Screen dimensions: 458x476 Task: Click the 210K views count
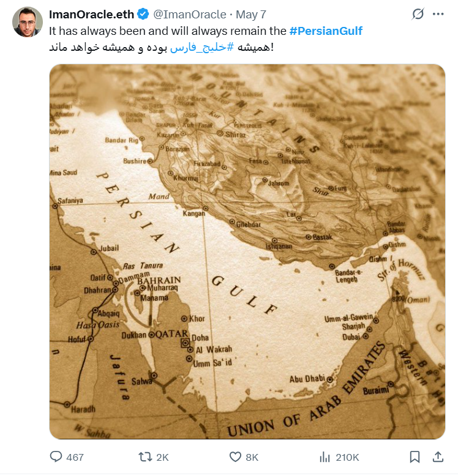(x=347, y=457)
